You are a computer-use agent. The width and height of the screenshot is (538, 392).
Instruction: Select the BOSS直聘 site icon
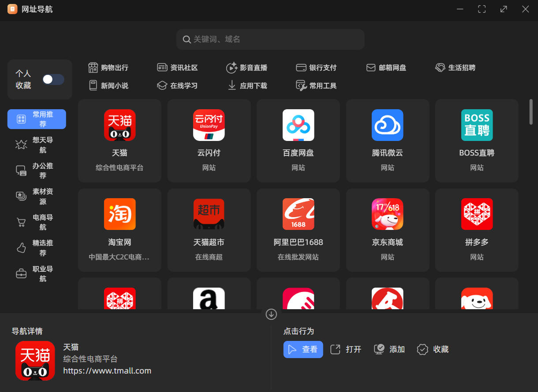(477, 125)
